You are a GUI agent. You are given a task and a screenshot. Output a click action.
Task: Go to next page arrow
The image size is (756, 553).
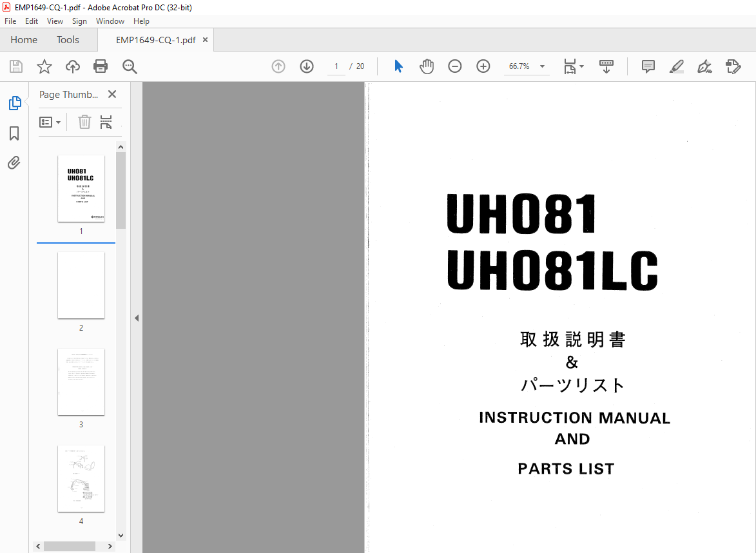[307, 66]
